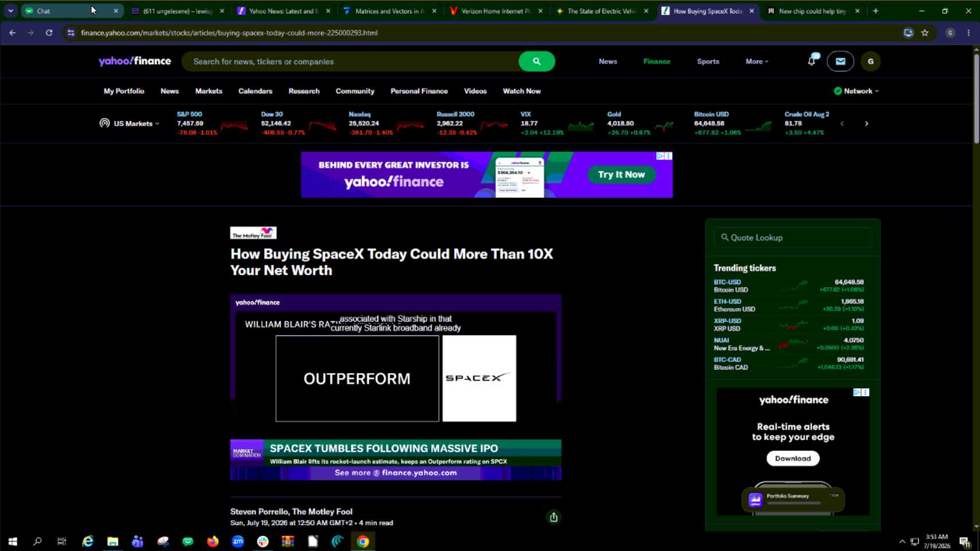Open the News link in the top header

tap(608, 61)
